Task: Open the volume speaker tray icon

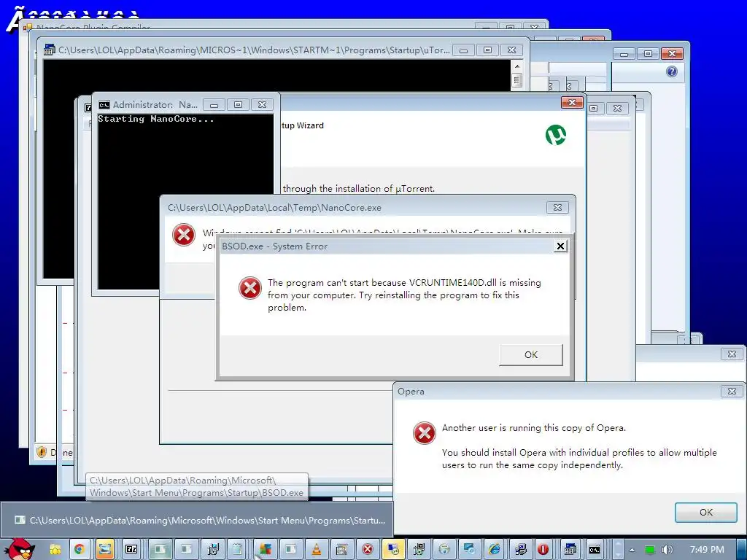Action: point(667,550)
